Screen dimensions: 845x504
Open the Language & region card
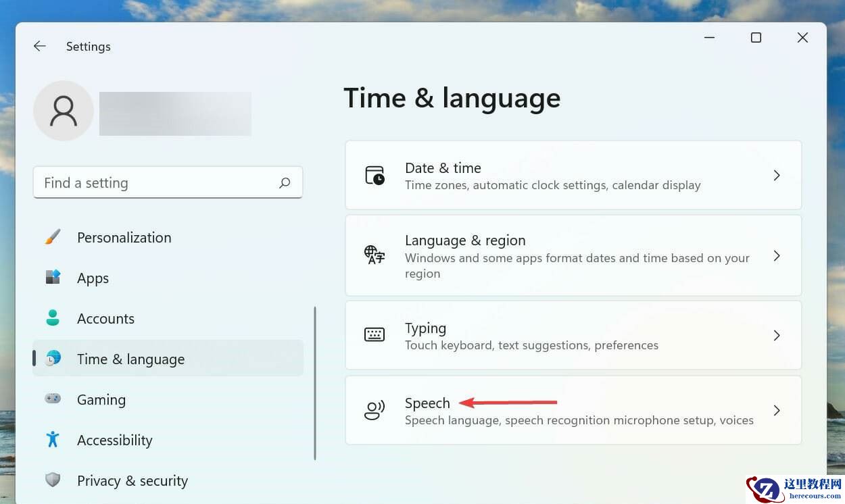tap(573, 255)
